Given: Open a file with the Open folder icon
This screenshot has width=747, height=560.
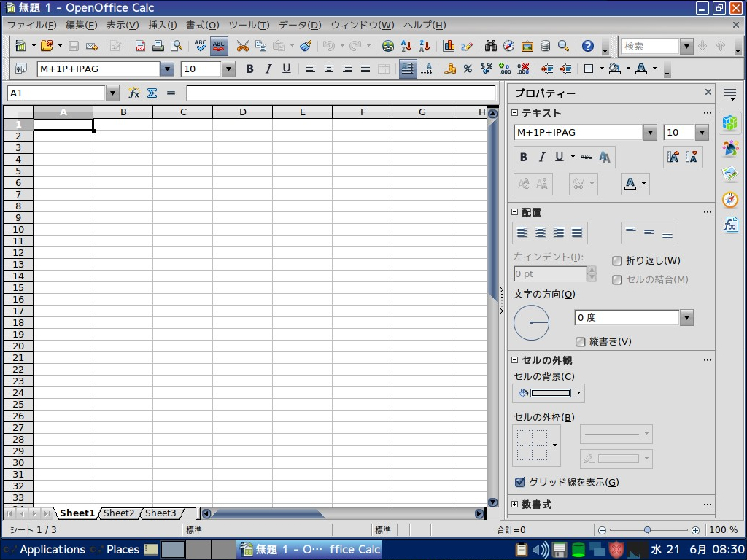Looking at the screenshot, I should pos(47,46).
